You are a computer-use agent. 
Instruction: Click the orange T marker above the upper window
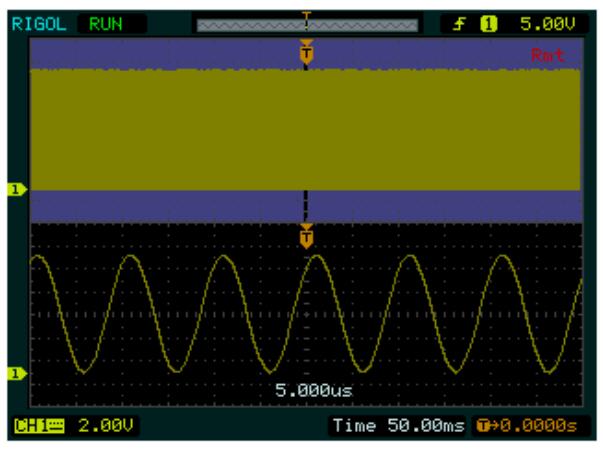tap(306, 54)
